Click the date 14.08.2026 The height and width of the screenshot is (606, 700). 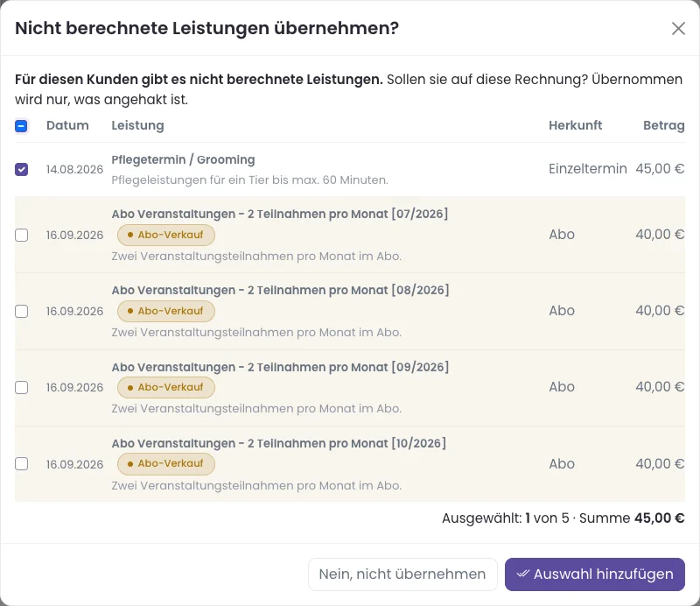pyautogui.click(x=74, y=169)
